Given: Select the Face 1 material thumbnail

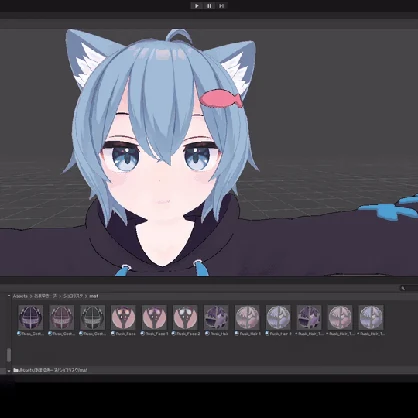Looking at the screenshot, I should (x=154, y=317).
